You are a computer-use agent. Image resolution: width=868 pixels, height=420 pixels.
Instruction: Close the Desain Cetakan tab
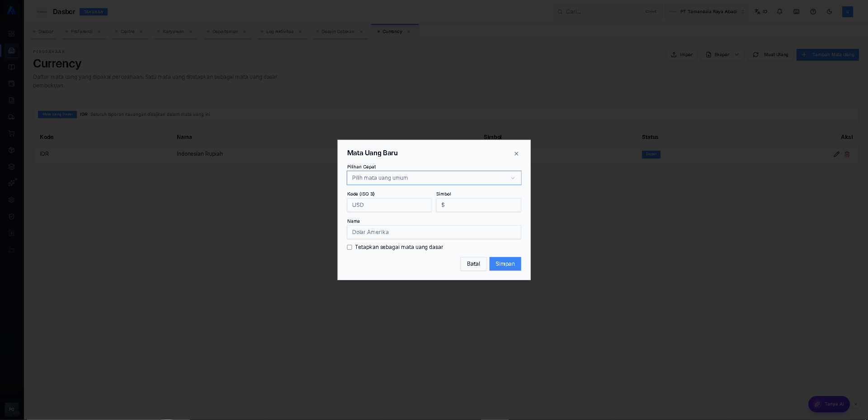pyautogui.click(x=361, y=32)
